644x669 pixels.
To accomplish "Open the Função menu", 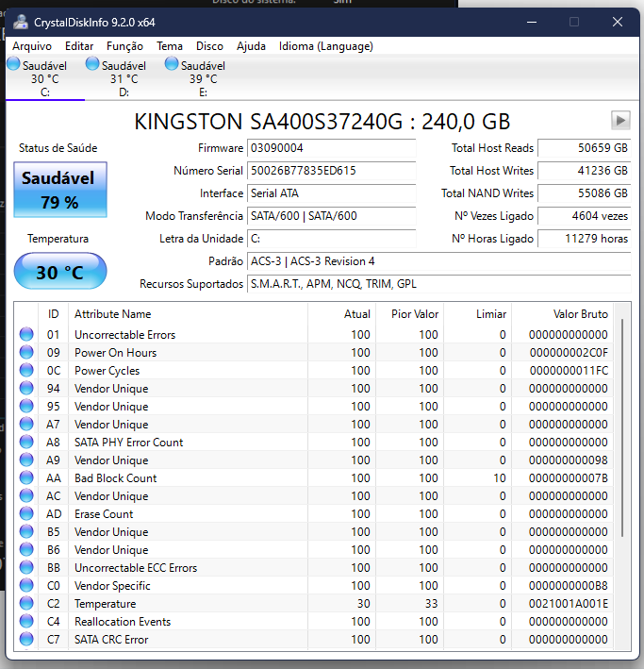I will [124, 46].
